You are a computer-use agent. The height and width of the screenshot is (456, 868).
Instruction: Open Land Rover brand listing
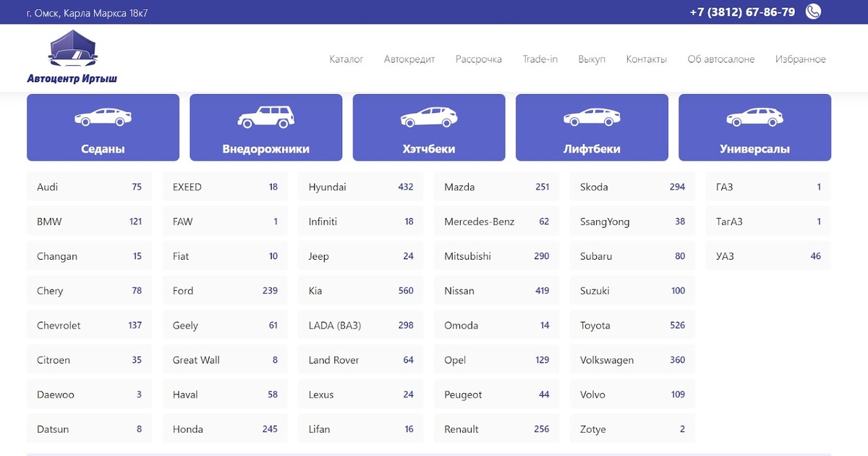(361, 360)
